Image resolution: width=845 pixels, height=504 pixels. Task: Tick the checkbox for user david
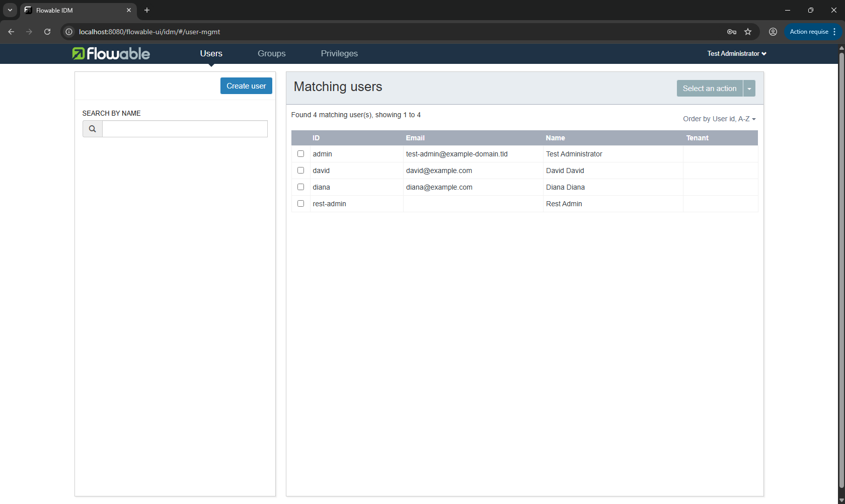300,171
